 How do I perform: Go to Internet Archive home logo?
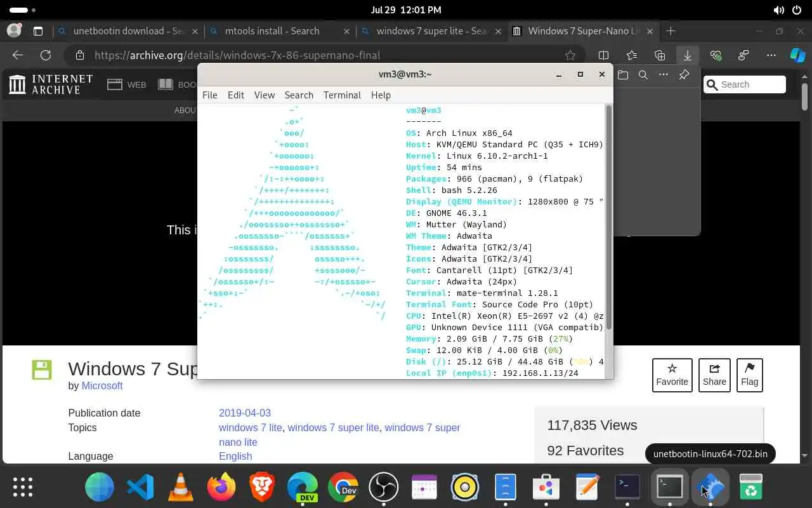(51, 84)
